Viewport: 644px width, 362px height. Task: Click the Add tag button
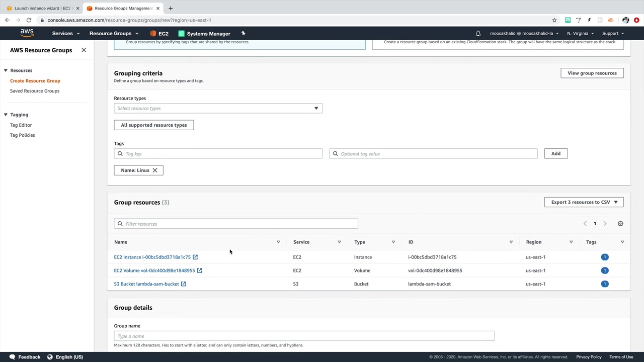tap(556, 154)
